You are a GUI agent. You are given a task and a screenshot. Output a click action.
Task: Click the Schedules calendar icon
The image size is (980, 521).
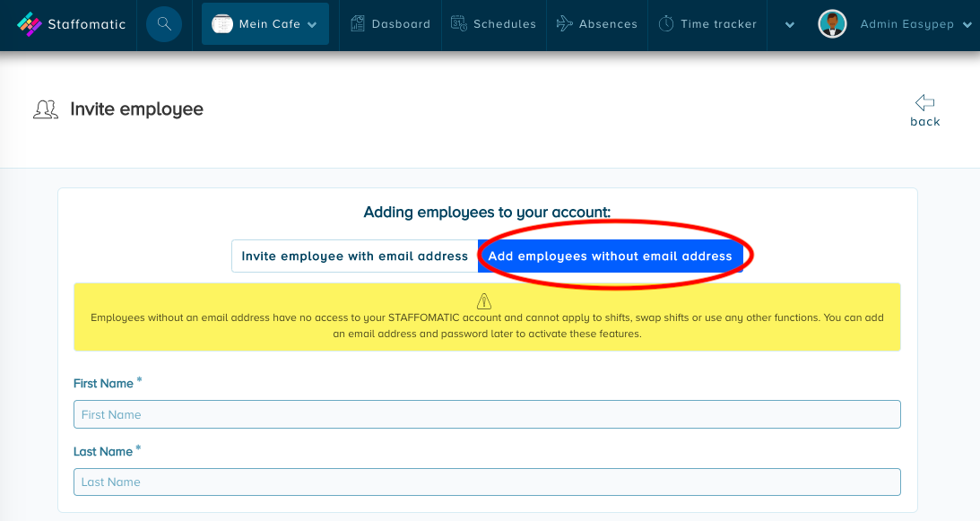pos(459,24)
